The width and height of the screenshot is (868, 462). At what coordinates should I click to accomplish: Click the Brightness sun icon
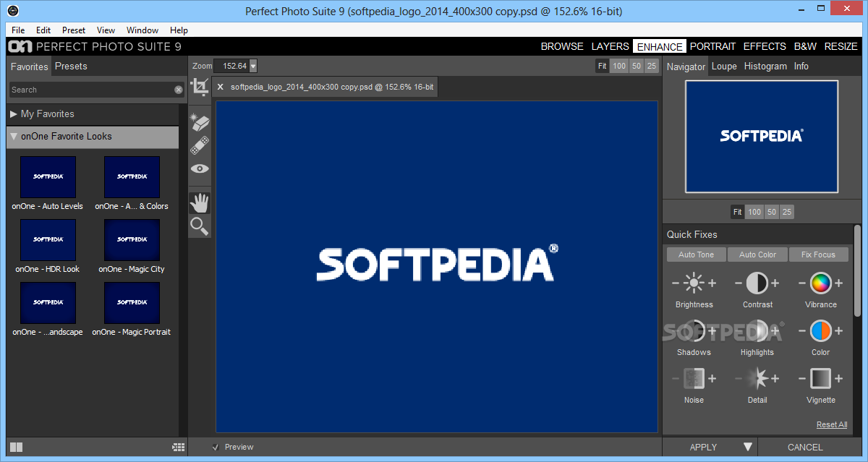click(694, 283)
